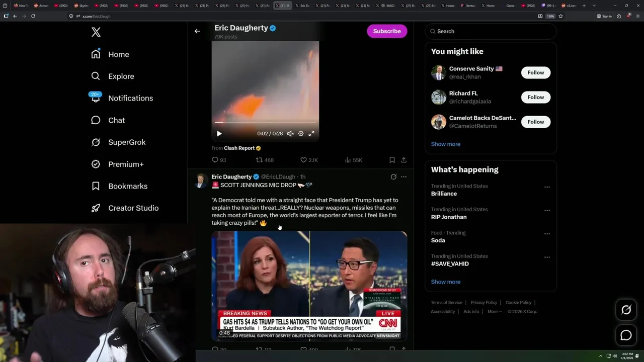Expand the More footer menu

tap(495, 312)
